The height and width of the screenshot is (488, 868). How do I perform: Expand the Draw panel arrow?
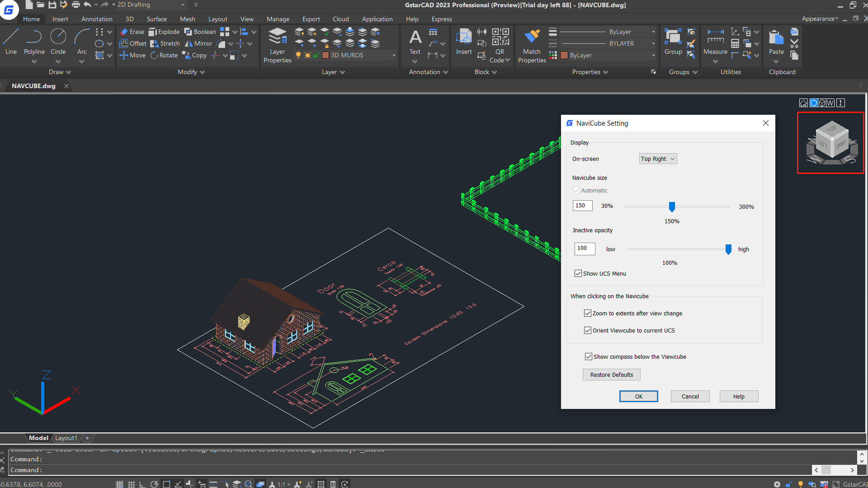(x=68, y=72)
